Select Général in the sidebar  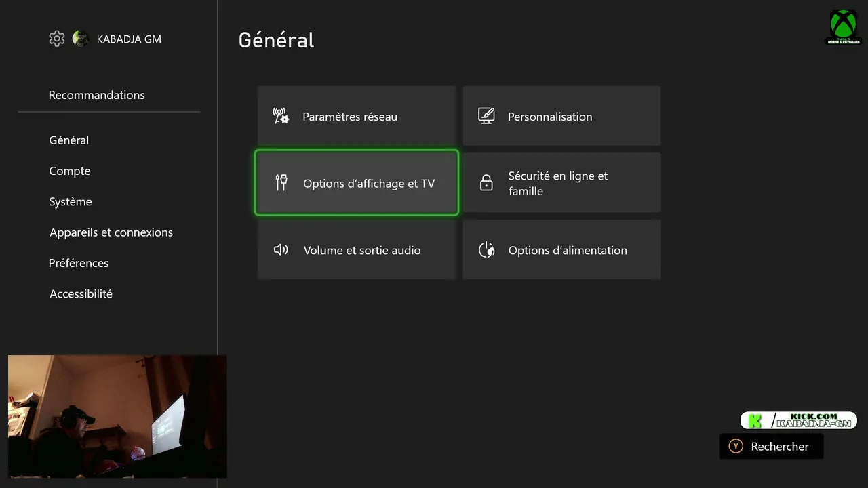[x=69, y=140]
